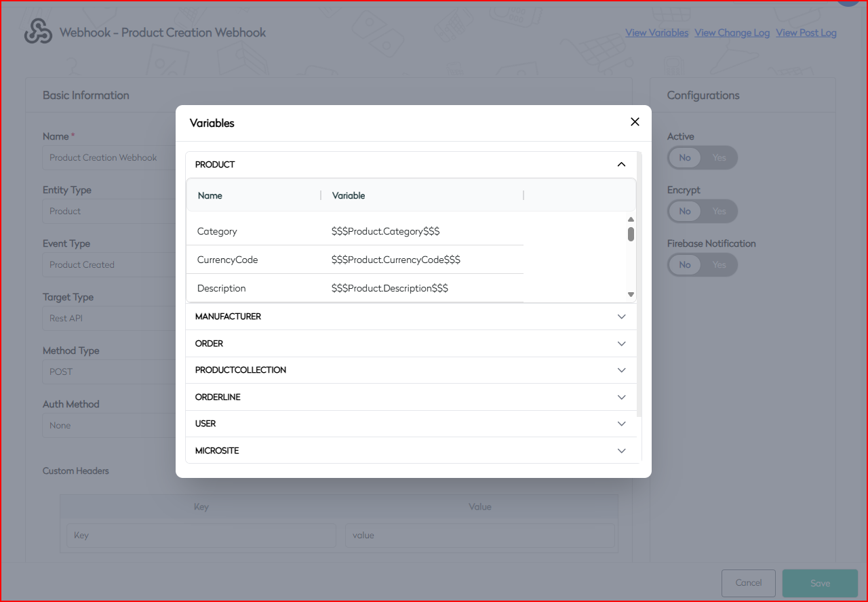
Task: Expand the ORDERLINE section chevron
Action: pyautogui.click(x=621, y=397)
